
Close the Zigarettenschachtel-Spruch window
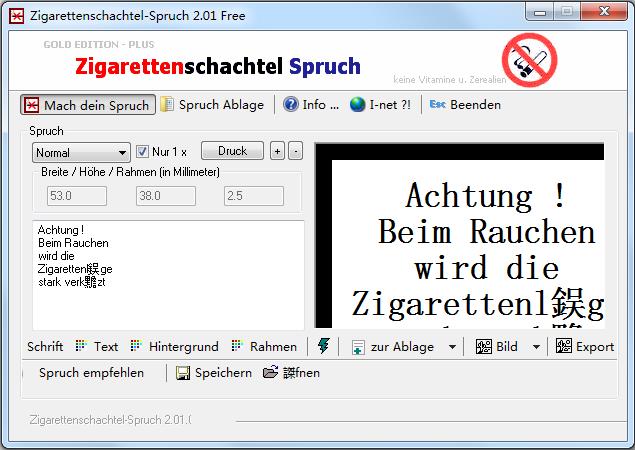[x=604, y=11]
